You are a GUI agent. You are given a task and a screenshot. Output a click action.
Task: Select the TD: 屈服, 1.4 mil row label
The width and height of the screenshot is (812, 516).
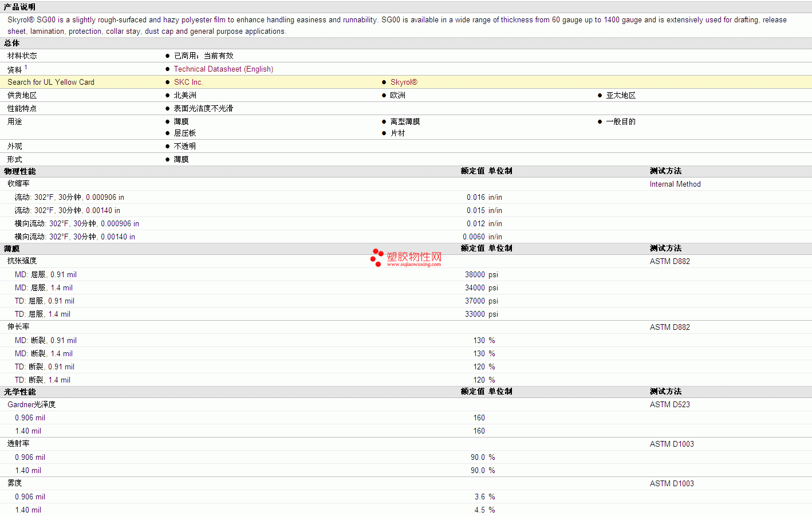pyautogui.click(x=42, y=314)
